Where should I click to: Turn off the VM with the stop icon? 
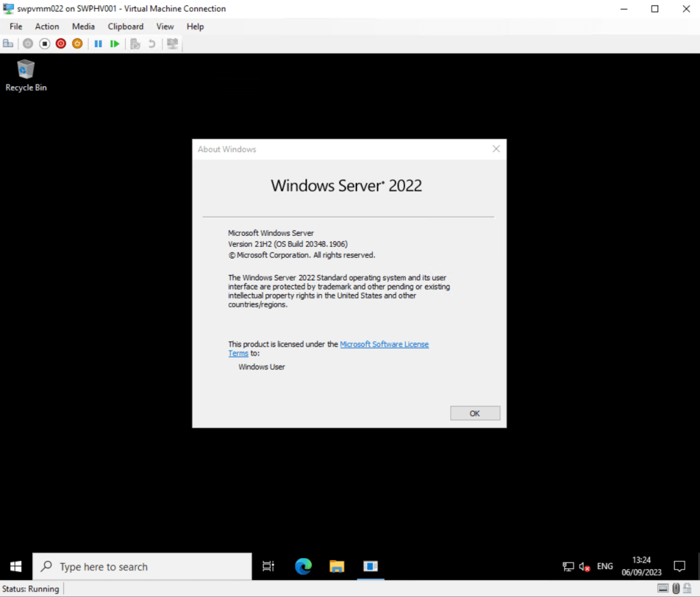click(x=44, y=44)
